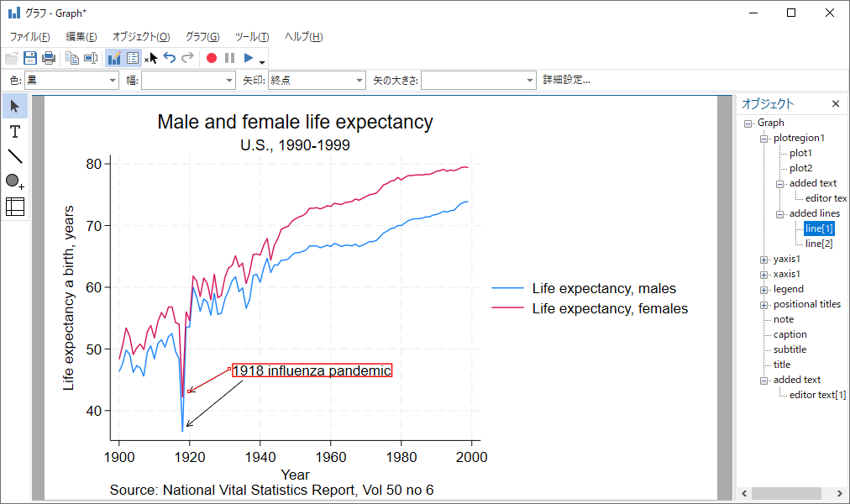Viewport: 850px width, 504px height.
Task: Expand the xaxis1 node
Action: tap(764, 276)
